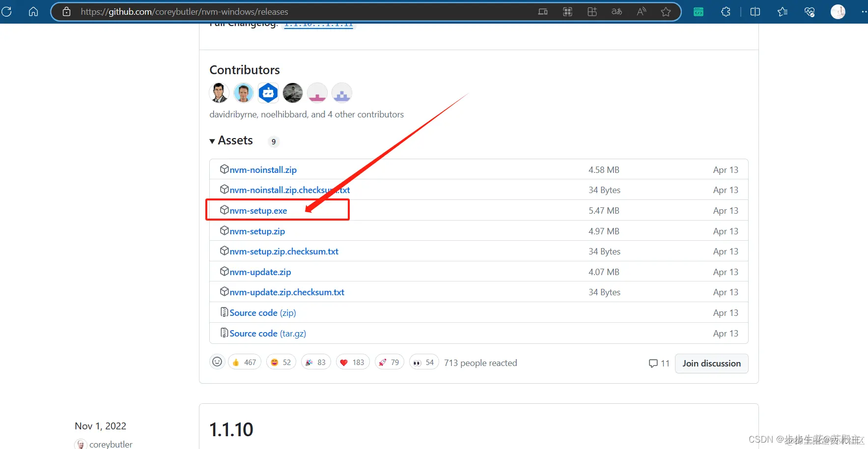Download nvm-noinstall.zip
Image resolution: width=868 pixels, height=449 pixels.
[x=263, y=169]
